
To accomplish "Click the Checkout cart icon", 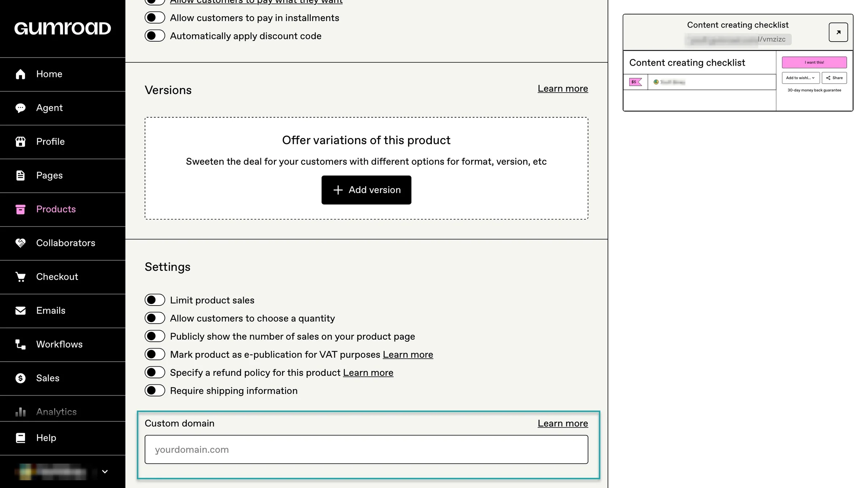I will click(x=21, y=277).
